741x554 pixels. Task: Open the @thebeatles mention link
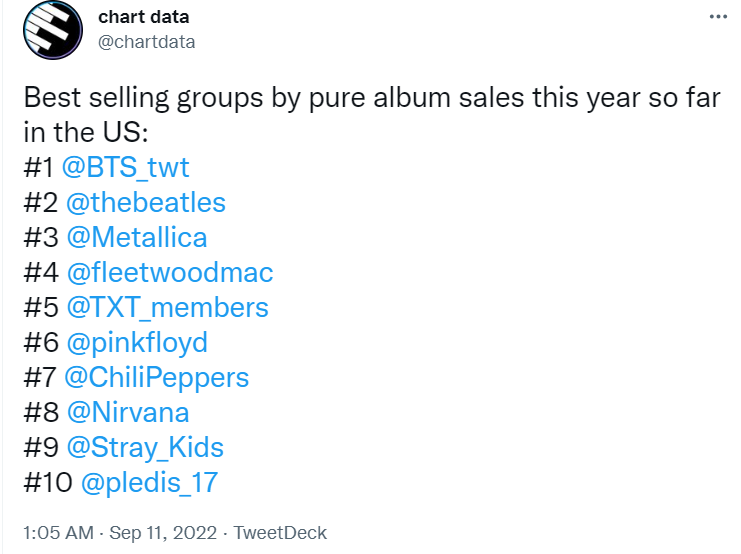pyautogui.click(x=146, y=203)
